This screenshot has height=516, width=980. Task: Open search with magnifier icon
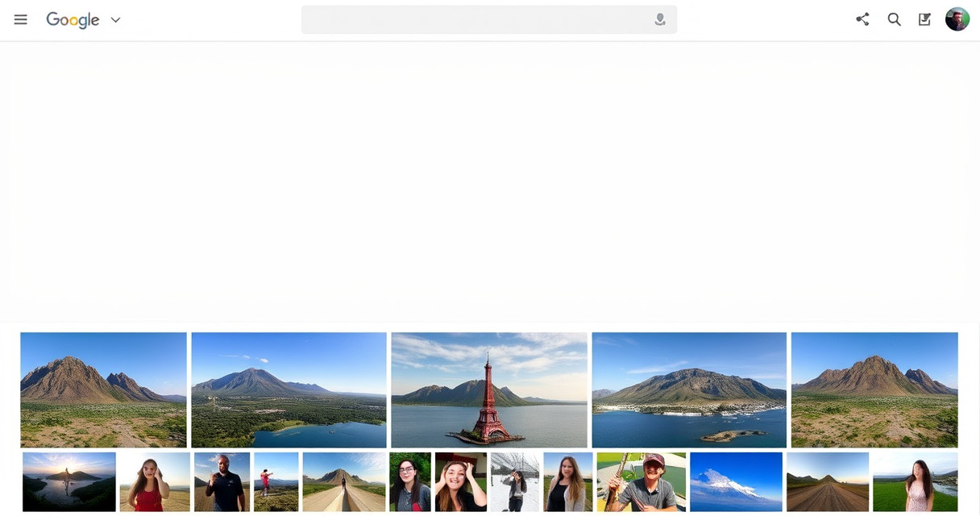pos(894,19)
